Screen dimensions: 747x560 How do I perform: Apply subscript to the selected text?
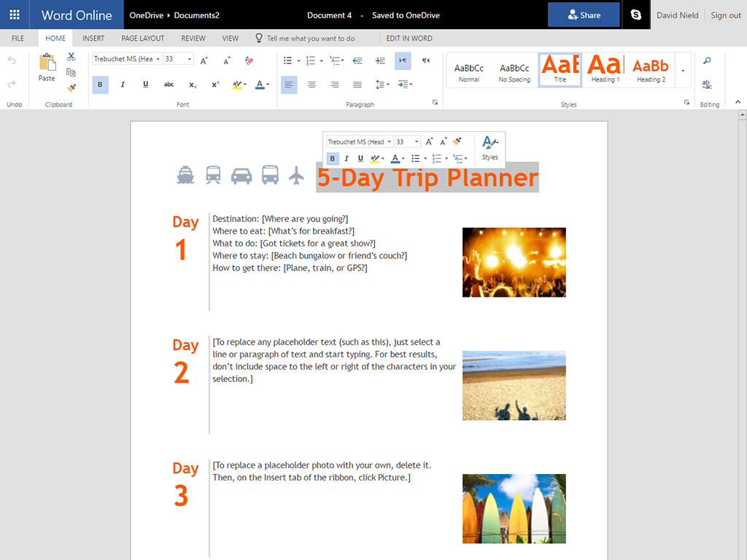(x=192, y=85)
